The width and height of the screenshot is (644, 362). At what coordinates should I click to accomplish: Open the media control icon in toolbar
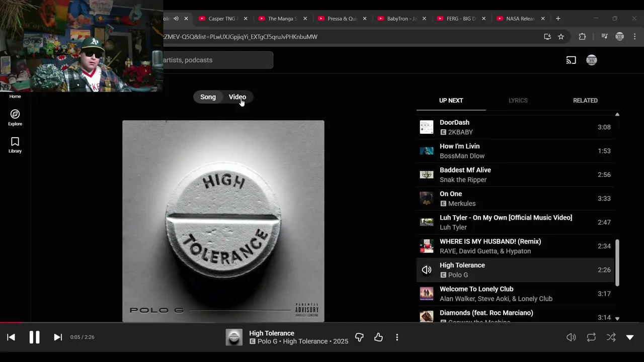pos(604,37)
